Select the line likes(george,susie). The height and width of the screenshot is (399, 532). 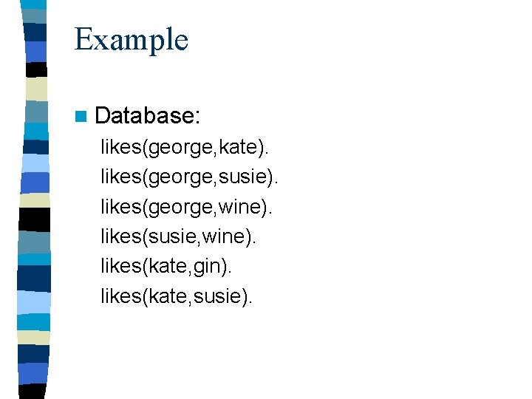(191, 178)
